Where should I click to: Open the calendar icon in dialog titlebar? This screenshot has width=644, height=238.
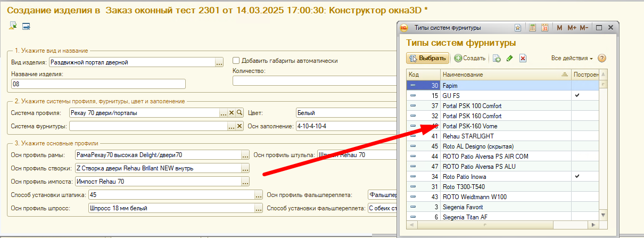(544, 28)
